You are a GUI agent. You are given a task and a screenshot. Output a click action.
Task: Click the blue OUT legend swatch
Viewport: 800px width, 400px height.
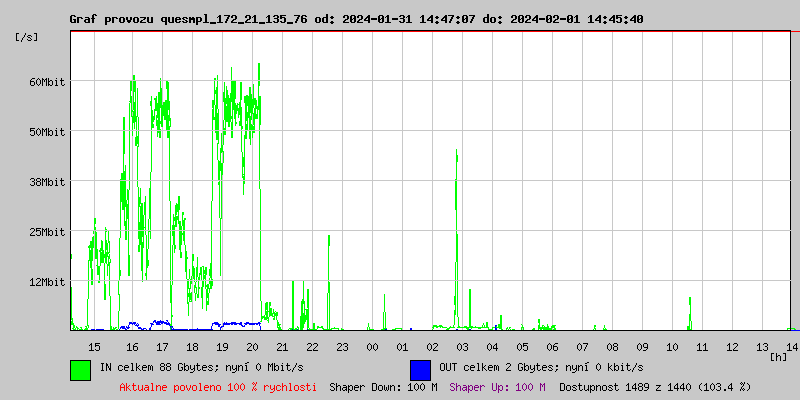420,369
